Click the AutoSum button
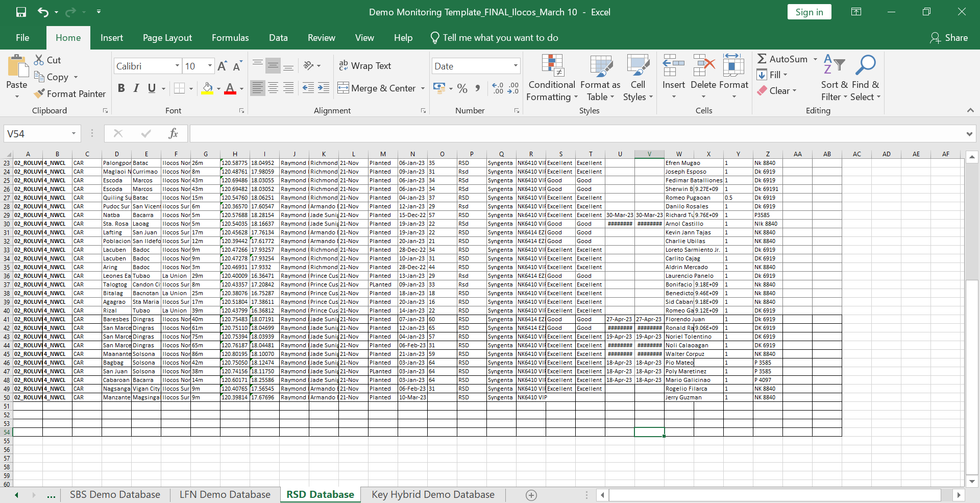The height and width of the screenshot is (503, 980). pyautogui.click(x=782, y=59)
